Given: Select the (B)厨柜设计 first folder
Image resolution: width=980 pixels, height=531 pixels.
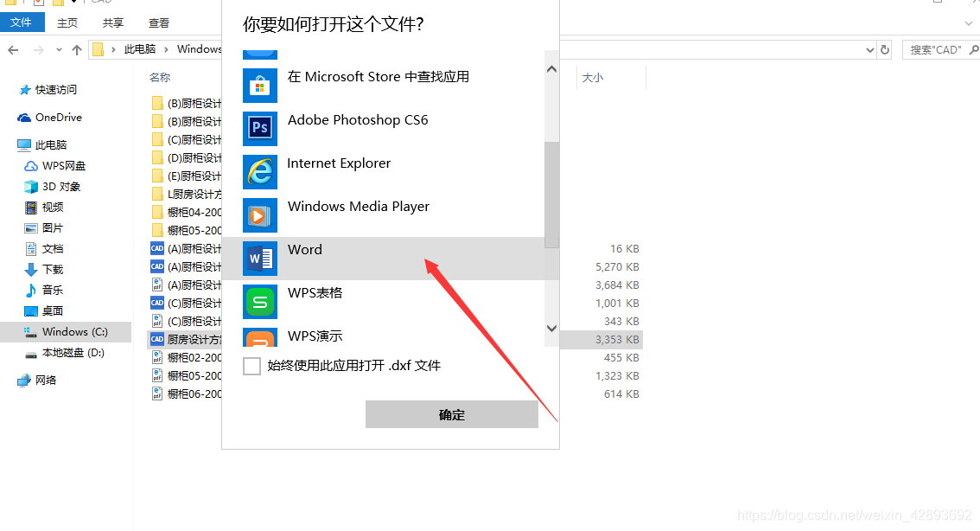Looking at the screenshot, I should click(187, 103).
